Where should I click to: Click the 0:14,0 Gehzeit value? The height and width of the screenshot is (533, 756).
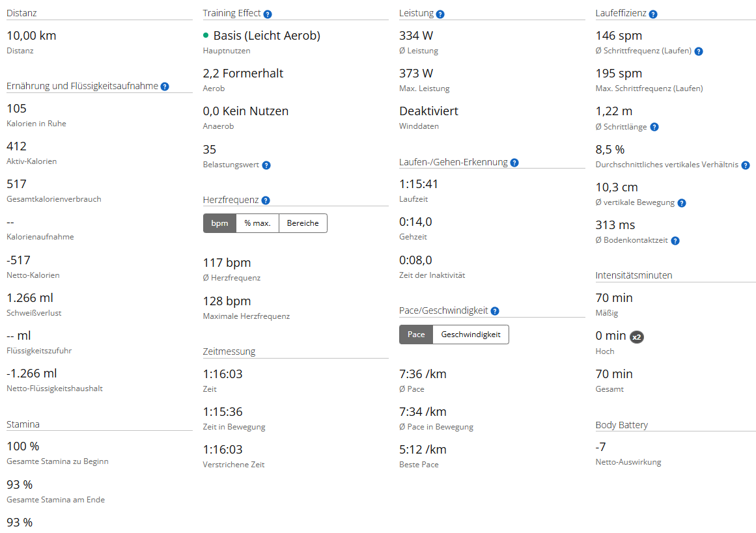415,222
